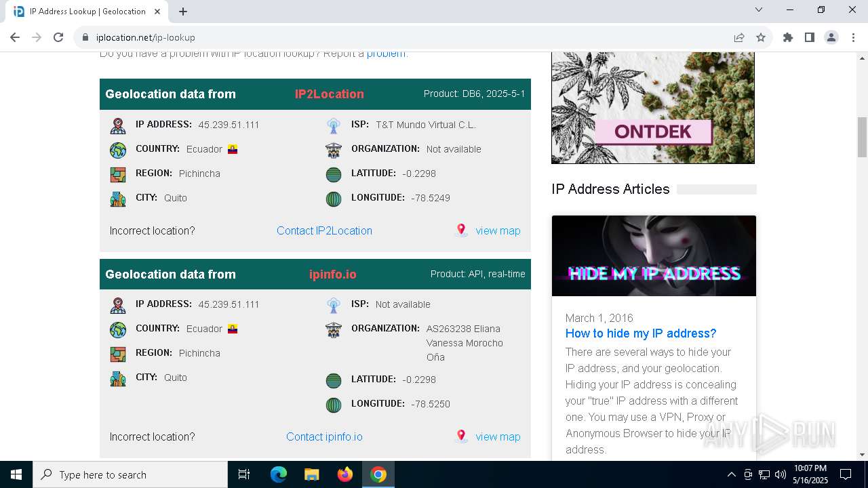Select 'T&T Mundo Virtual C.L.' ISP text
Viewport: 868px width, 488px height.
click(426, 125)
